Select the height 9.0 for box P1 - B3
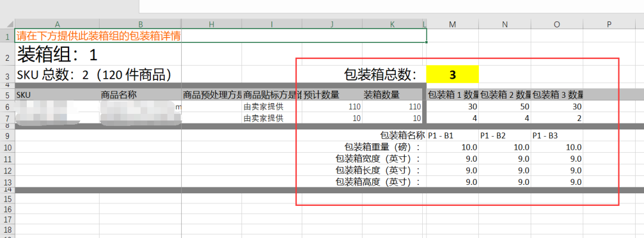Viewport: 644px width, 238px height. [576, 182]
